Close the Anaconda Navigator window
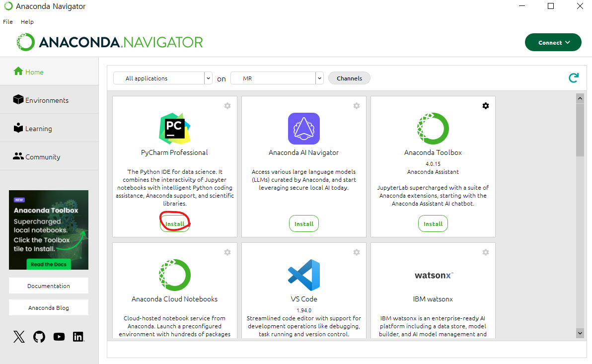592x364 pixels. pyautogui.click(x=580, y=6)
